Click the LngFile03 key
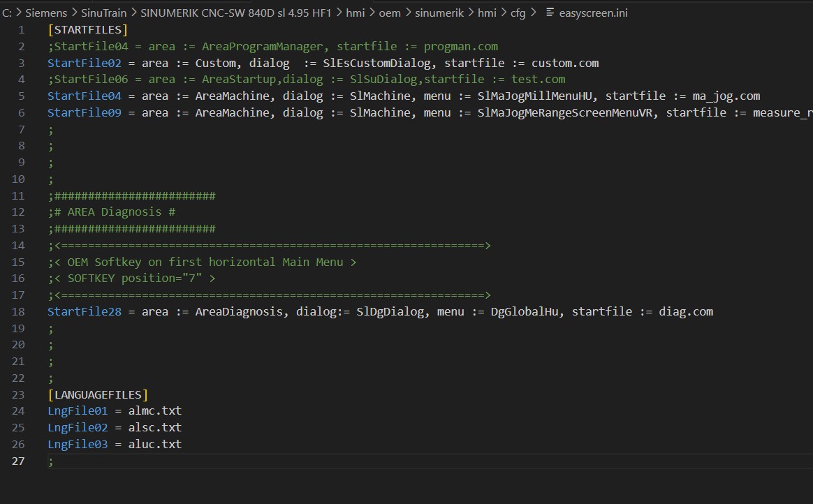This screenshot has height=504, width=813. (x=78, y=445)
